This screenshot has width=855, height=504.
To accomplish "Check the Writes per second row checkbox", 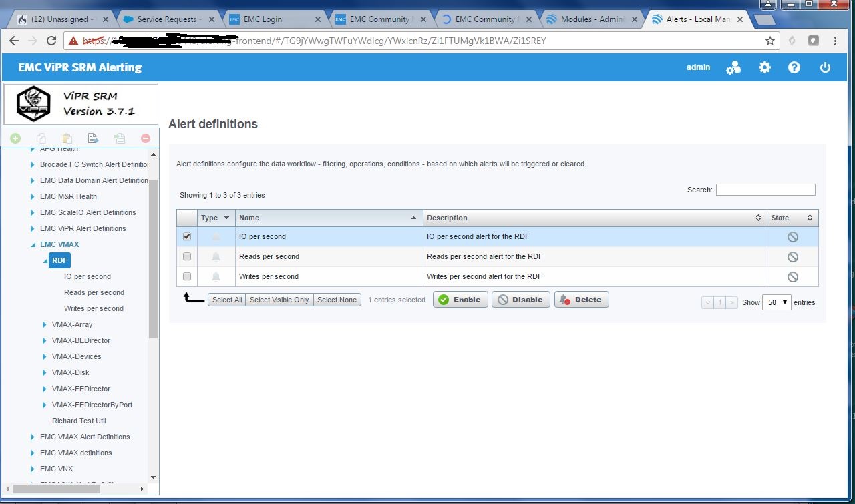I will pos(187,276).
